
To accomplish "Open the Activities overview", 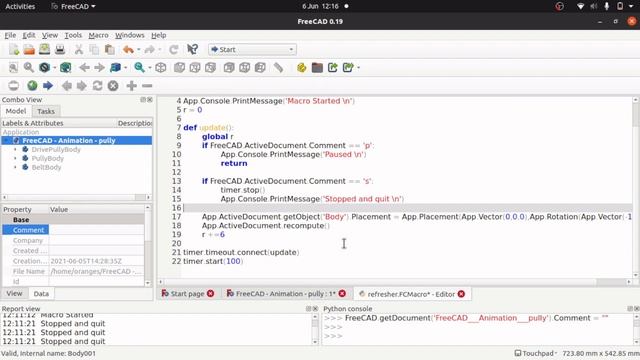I will (x=20, y=6).
